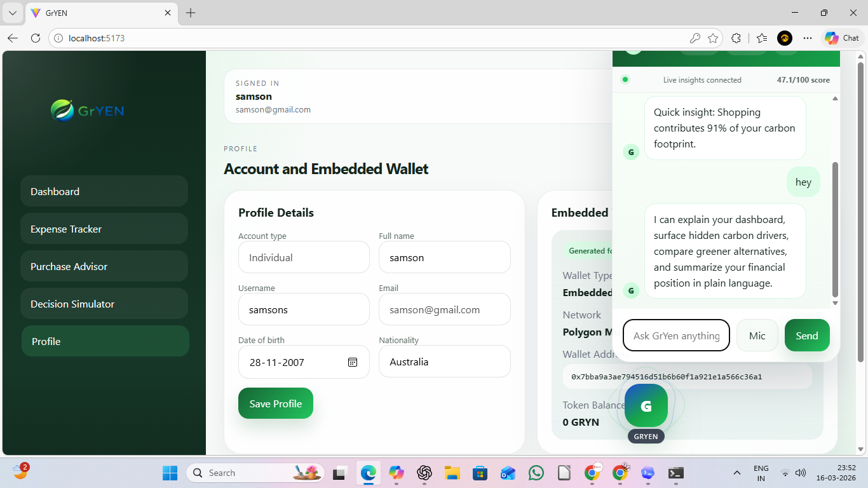Open the browser settings and more menu

(x=808, y=38)
